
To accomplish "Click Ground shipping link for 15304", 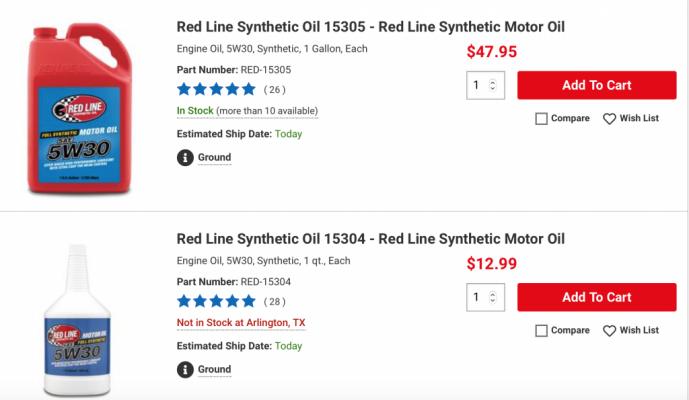I will tap(214, 370).
